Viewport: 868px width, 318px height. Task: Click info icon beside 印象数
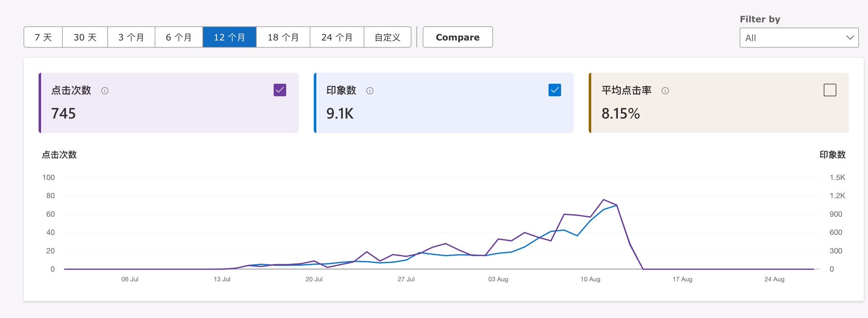pos(370,91)
